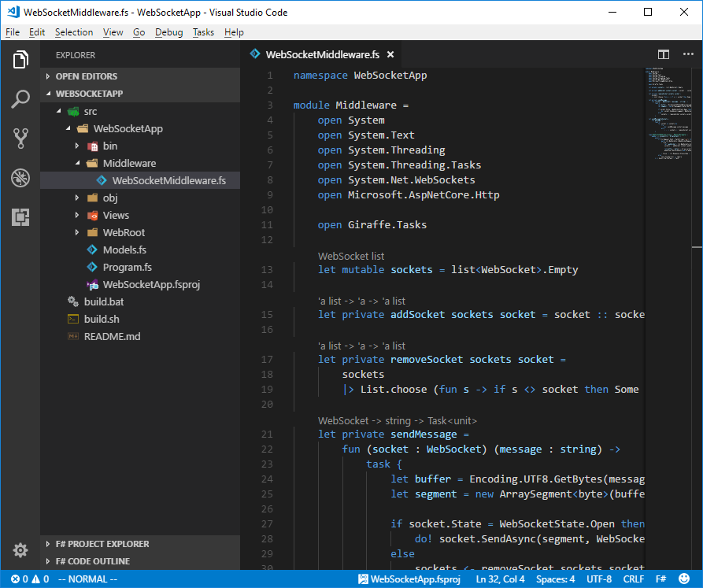Open the Extensions view icon
This screenshot has height=588, width=703.
click(x=20, y=216)
